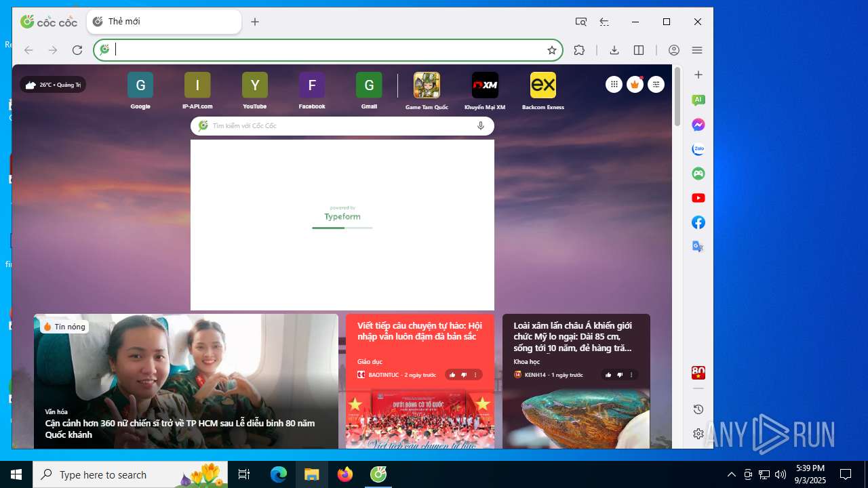Dislike the BAOTINTUC article

tap(464, 375)
